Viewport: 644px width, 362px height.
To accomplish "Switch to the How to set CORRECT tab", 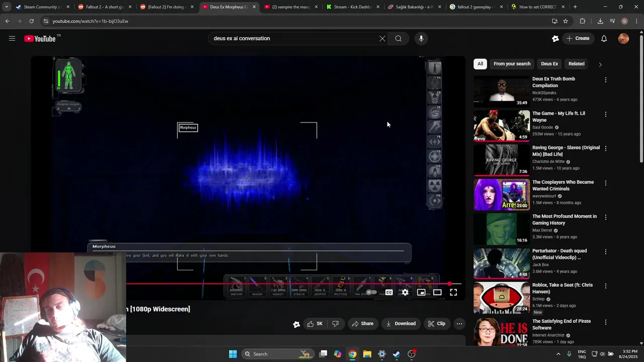I will (538, 7).
